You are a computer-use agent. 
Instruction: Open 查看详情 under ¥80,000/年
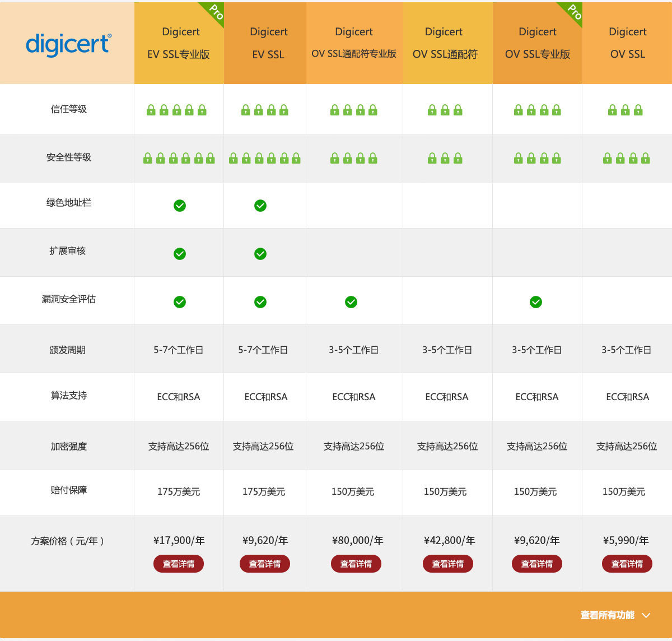click(356, 564)
